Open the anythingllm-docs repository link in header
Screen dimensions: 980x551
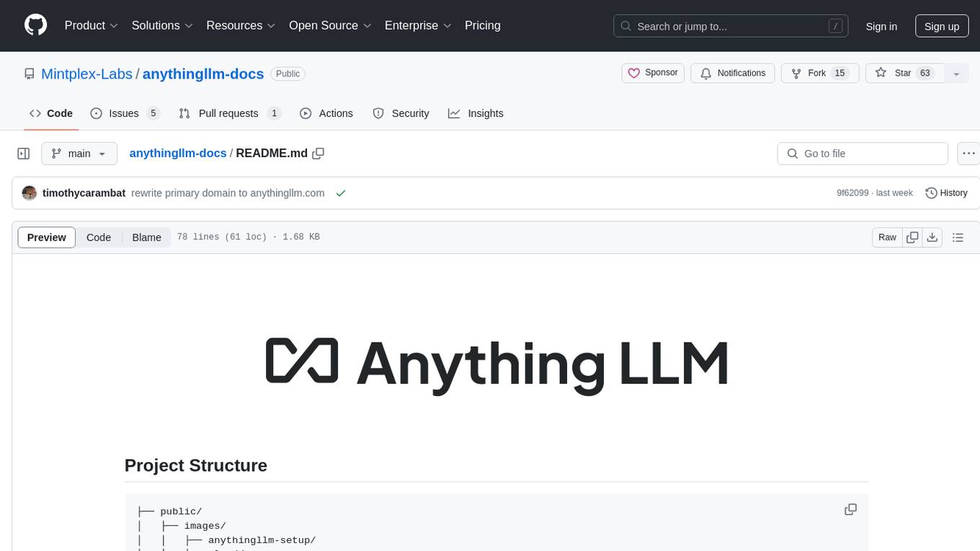coord(203,74)
